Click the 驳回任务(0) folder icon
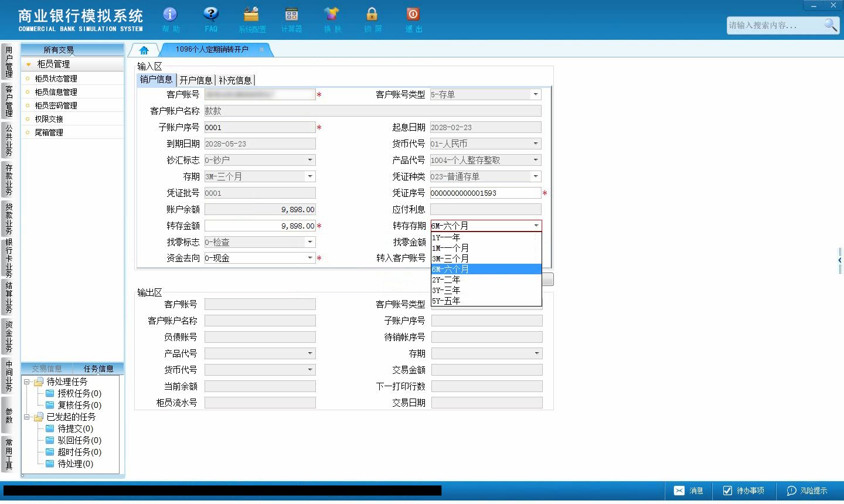The image size is (844, 504). tap(50, 440)
